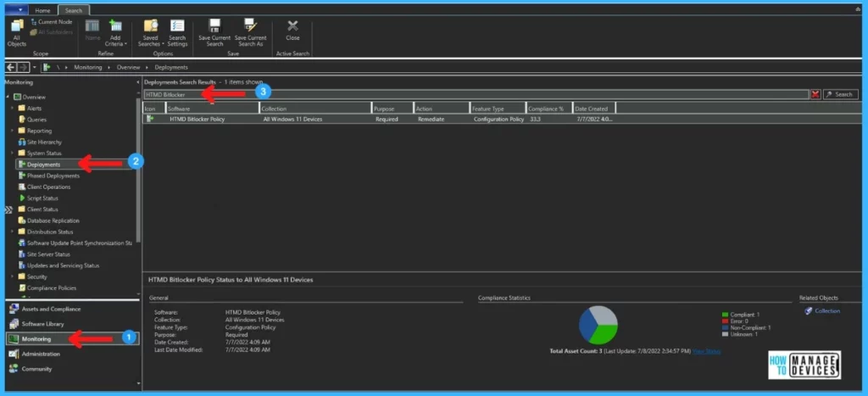This screenshot has width=868, height=396.
Task: Click the navigation tree vertical scrollbar
Action: (138, 169)
